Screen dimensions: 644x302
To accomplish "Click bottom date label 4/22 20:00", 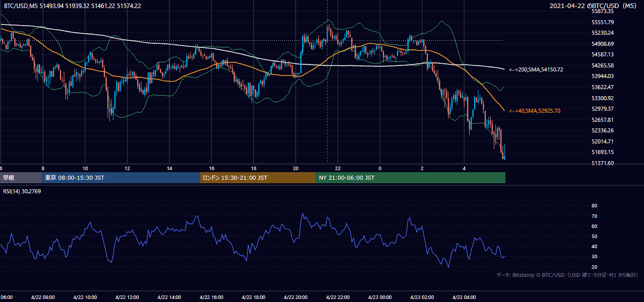I will coord(295,297).
